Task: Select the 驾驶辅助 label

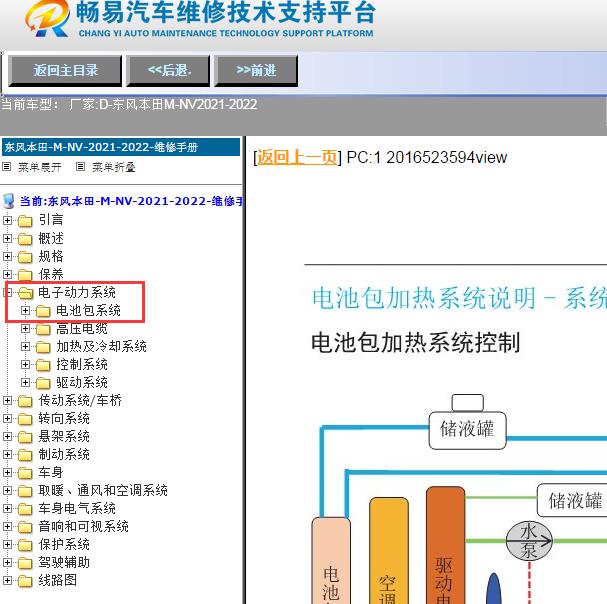Action: [64, 563]
